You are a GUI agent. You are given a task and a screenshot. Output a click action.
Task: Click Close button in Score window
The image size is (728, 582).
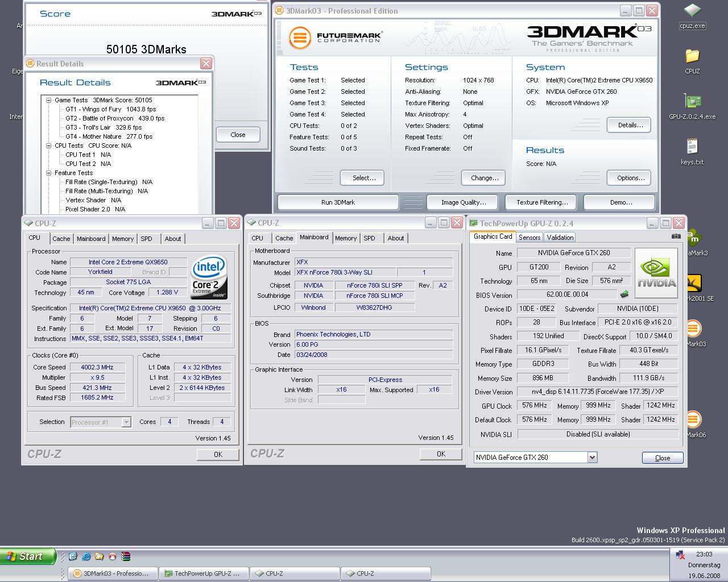pos(238,135)
